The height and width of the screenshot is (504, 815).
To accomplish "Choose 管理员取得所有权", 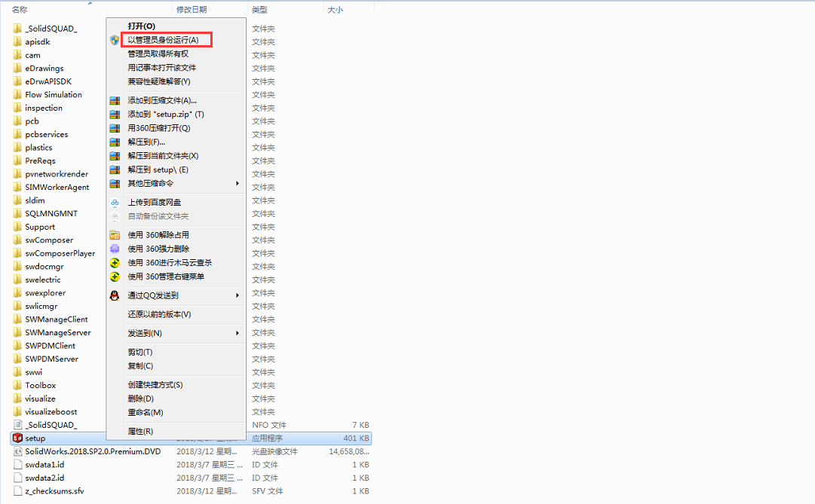I will point(158,54).
